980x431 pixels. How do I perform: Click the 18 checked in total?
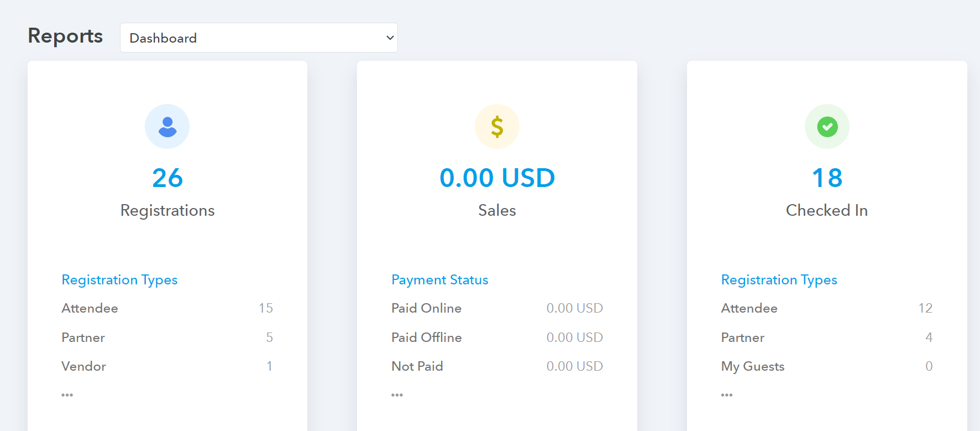827,178
